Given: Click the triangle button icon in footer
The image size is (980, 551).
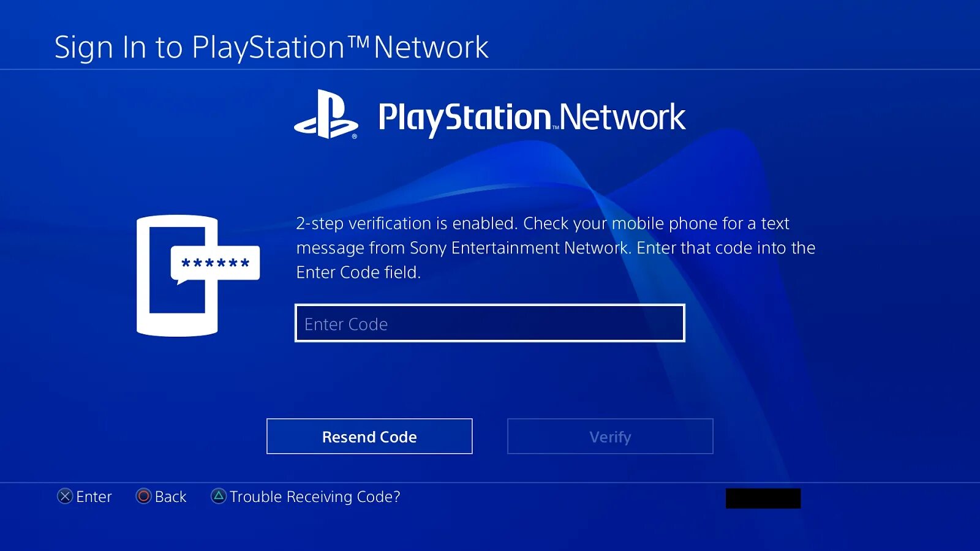Looking at the screenshot, I should (x=219, y=496).
